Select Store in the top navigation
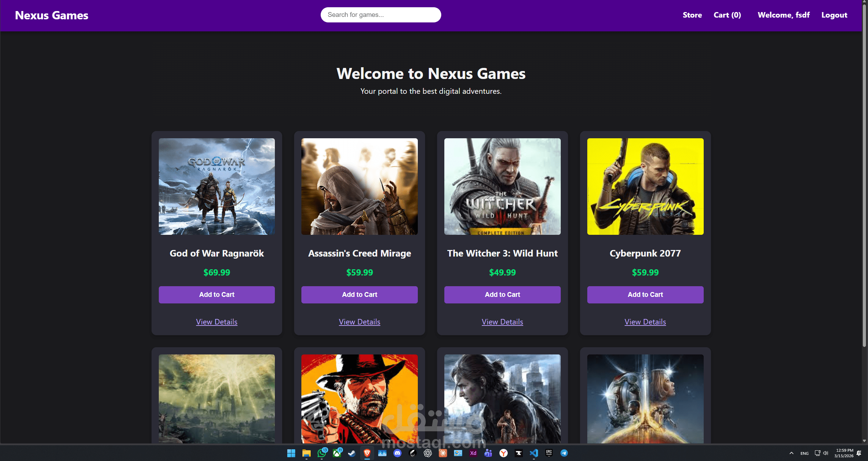The height and width of the screenshot is (461, 868). point(692,15)
